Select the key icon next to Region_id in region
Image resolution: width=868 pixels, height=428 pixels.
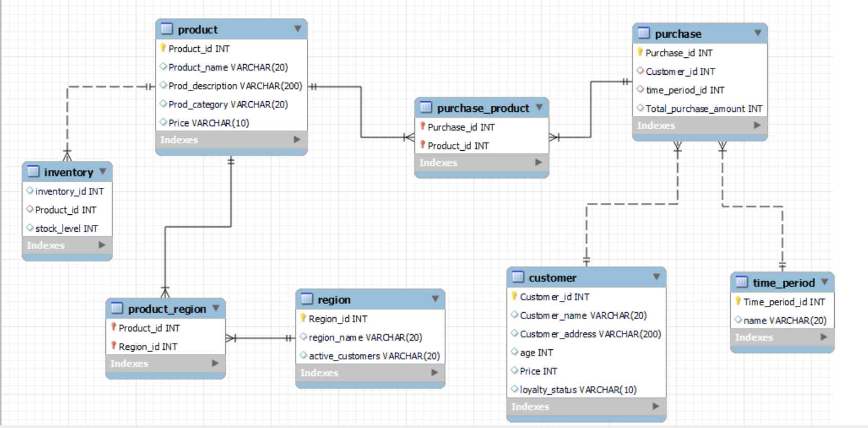click(x=304, y=318)
